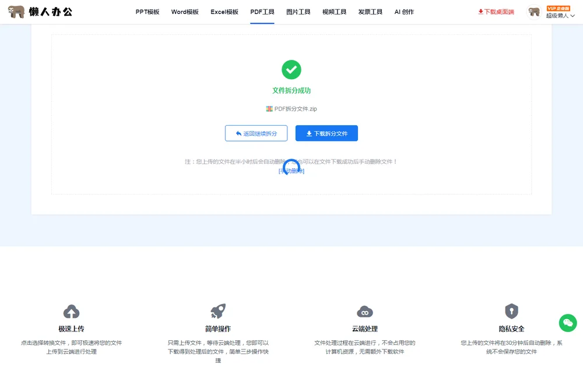Open the PPT模板 menu
This screenshot has height=392, width=583.
(x=147, y=12)
